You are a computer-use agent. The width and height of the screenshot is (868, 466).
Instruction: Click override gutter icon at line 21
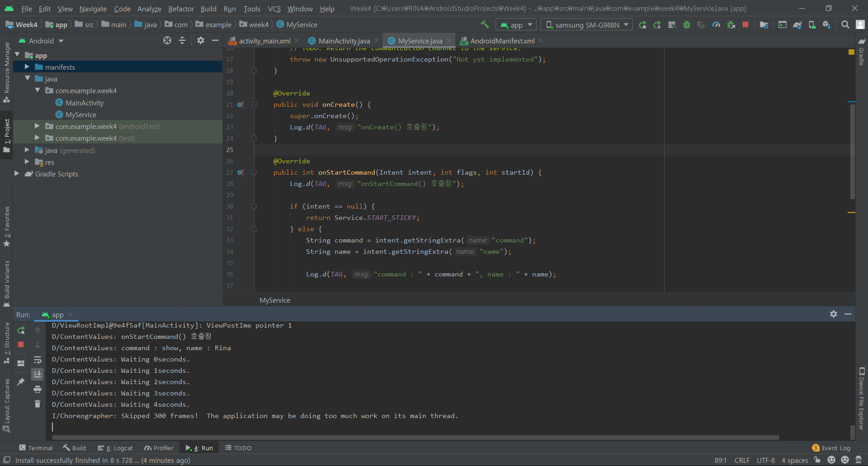(x=241, y=105)
